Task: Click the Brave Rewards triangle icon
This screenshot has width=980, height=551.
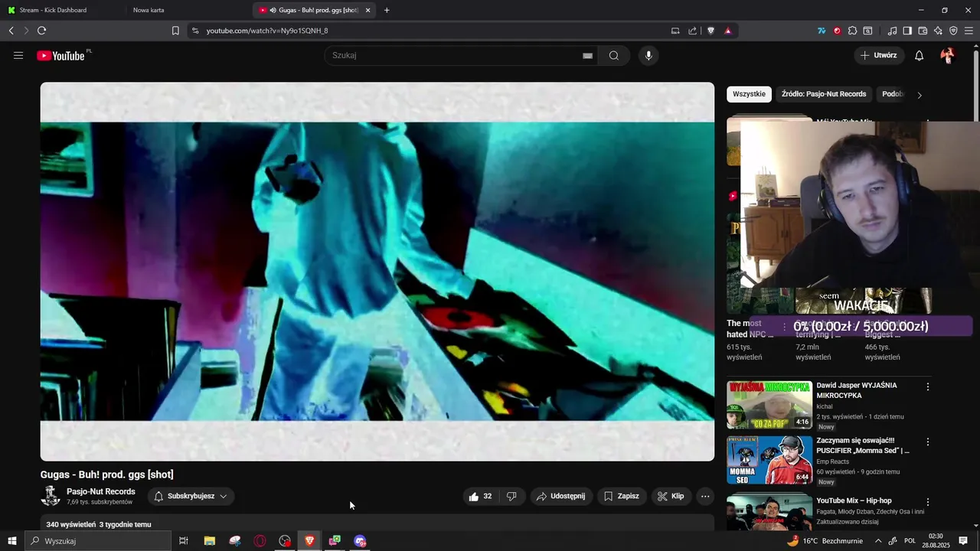Action: pos(727,31)
